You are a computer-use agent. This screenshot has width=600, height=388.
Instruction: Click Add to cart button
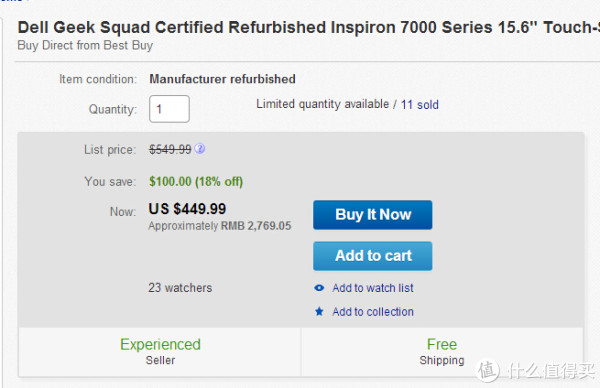pyautogui.click(x=373, y=256)
